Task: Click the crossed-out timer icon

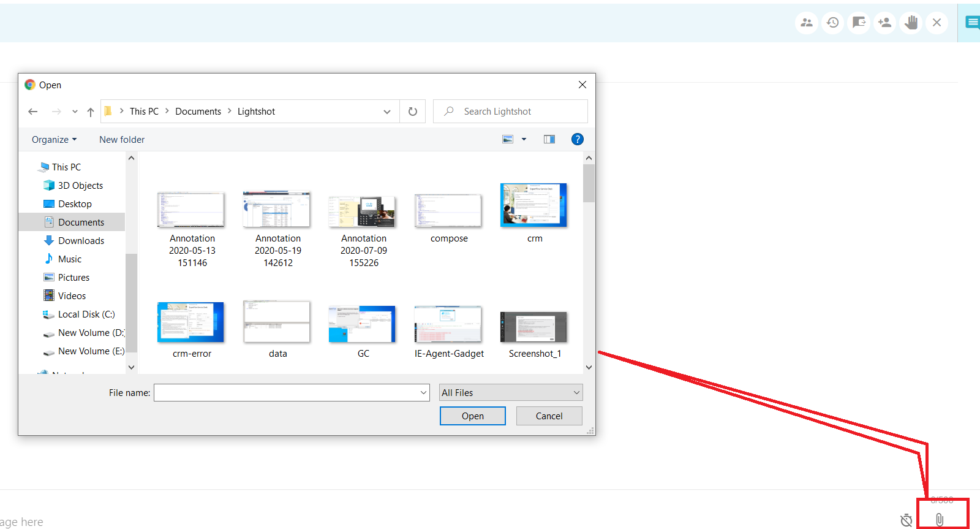Action: point(907,520)
